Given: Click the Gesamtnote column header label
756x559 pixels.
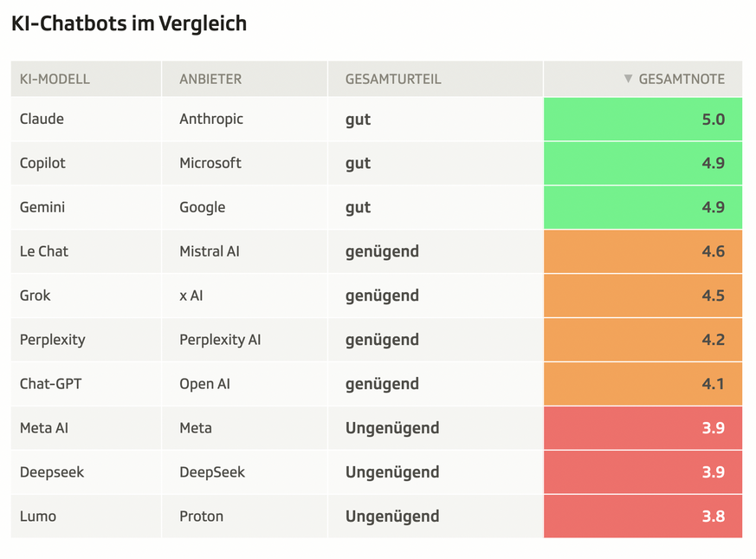Looking at the screenshot, I should (x=682, y=79).
